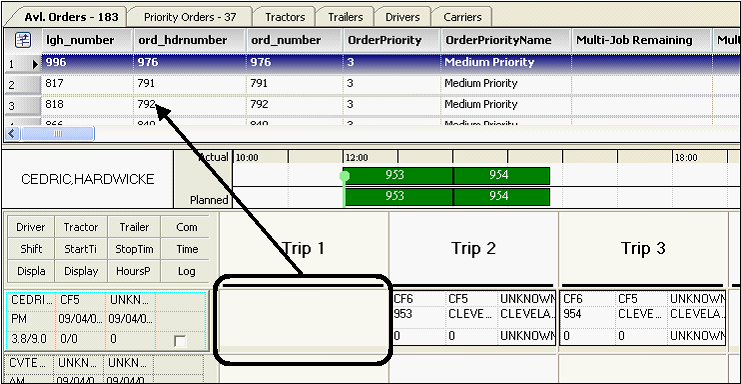Click the CVTE... driver cell

tap(29, 363)
